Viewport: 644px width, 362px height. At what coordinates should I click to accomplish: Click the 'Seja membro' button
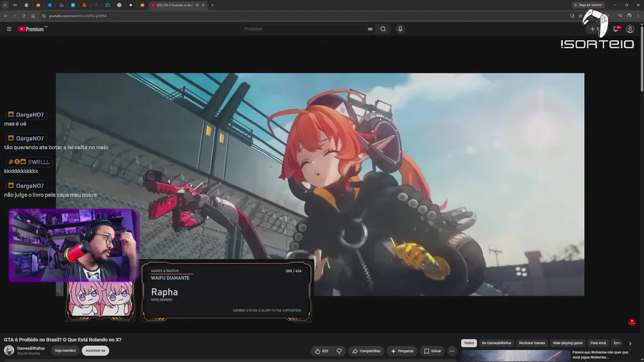(x=65, y=350)
